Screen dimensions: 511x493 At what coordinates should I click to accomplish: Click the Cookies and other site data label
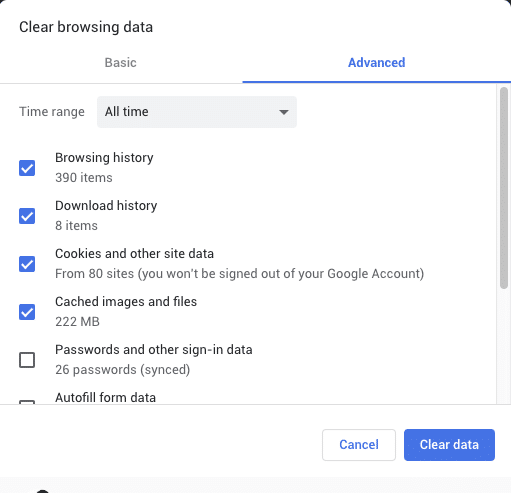[134, 253]
